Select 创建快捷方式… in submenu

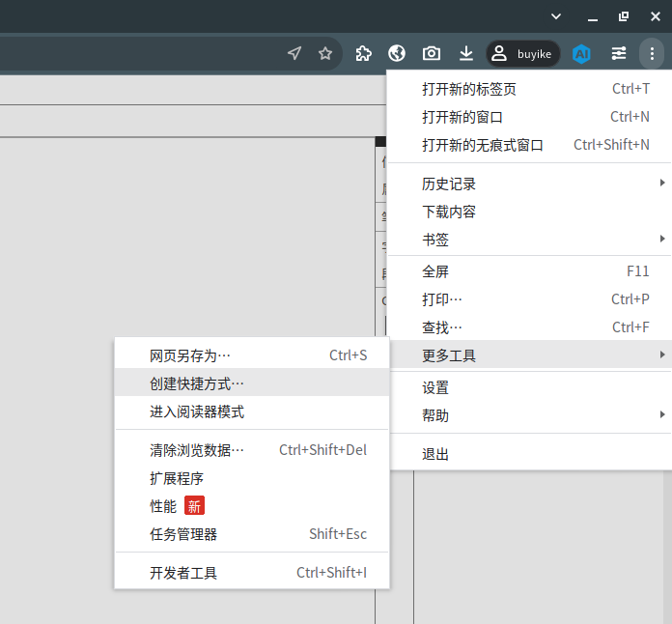(x=252, y=383)
